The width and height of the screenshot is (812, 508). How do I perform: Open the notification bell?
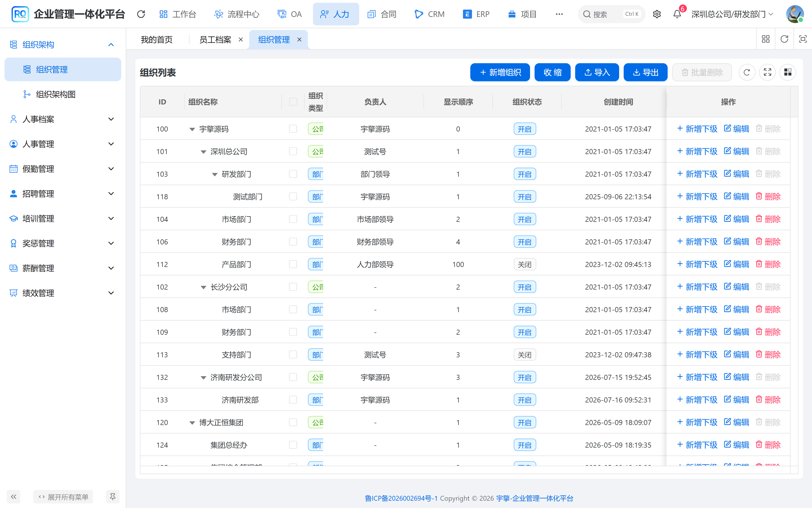[677, 14]
